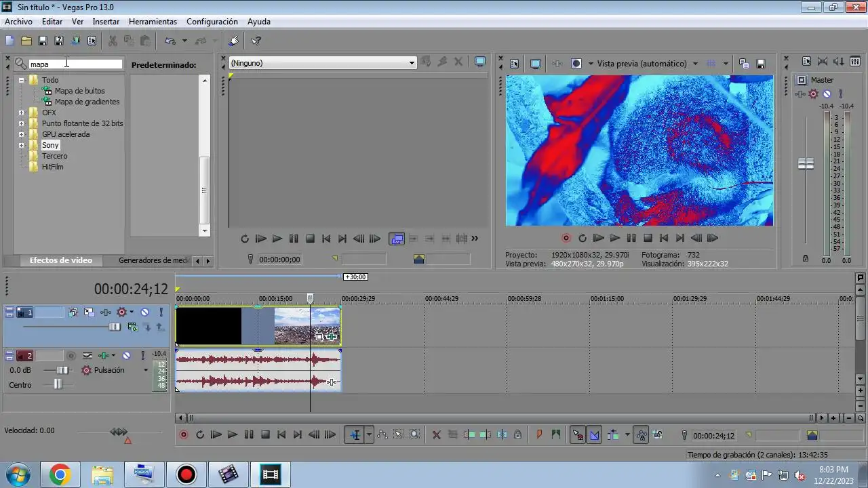Toggle Lock Envelopes to Events

(641, 435)
